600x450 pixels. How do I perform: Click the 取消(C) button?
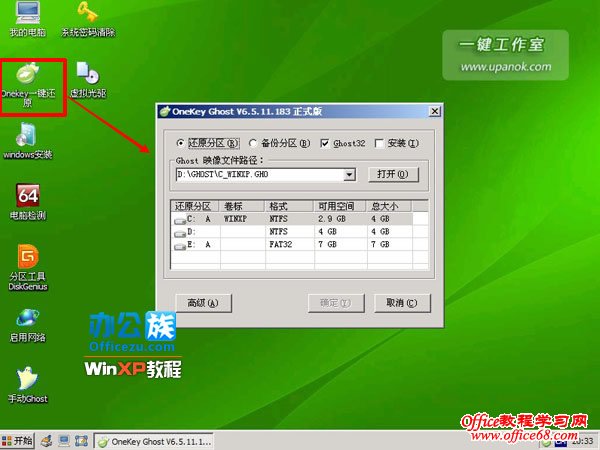[402, 303]
